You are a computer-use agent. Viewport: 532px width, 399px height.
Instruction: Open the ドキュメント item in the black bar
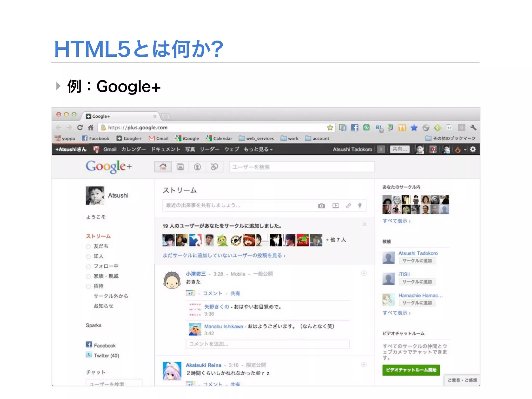point(165,149)
